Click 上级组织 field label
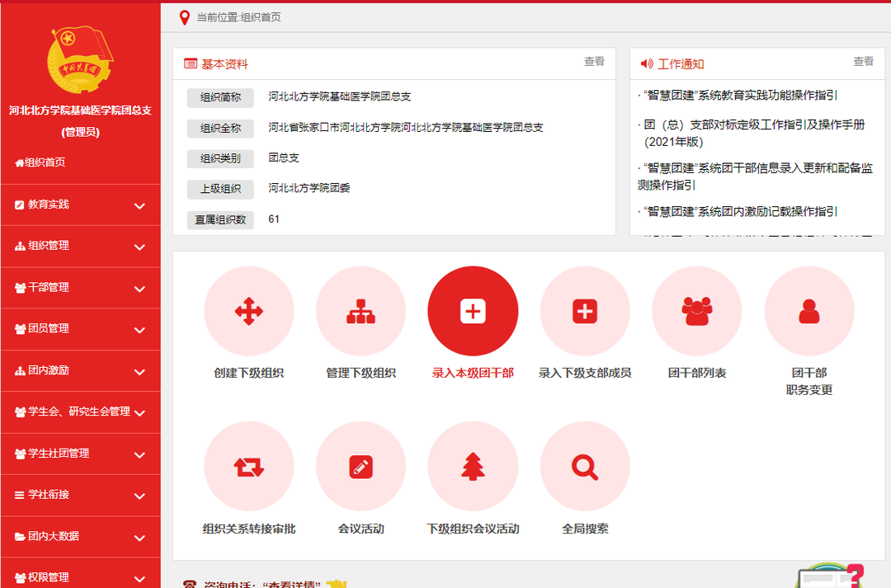The image size is (891, 588). (220, 189)
